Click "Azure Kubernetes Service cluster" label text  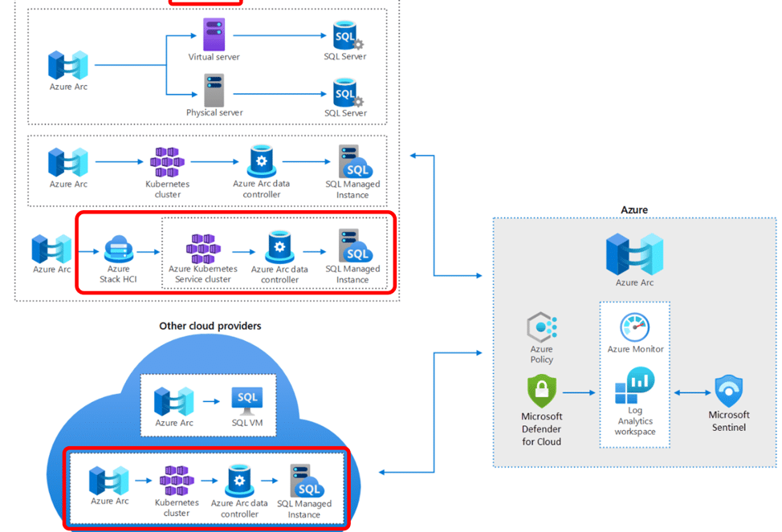click(x=203, y=274)
